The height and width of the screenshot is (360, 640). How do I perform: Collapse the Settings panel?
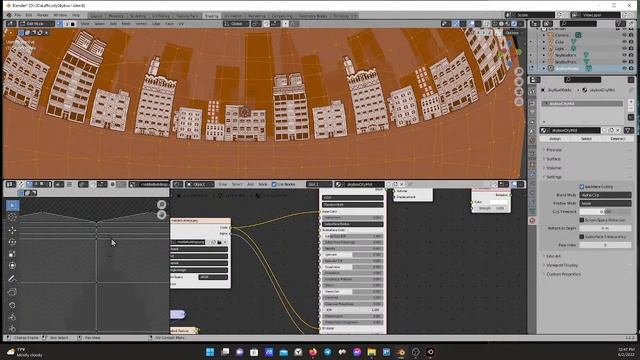tap(553, 177)
